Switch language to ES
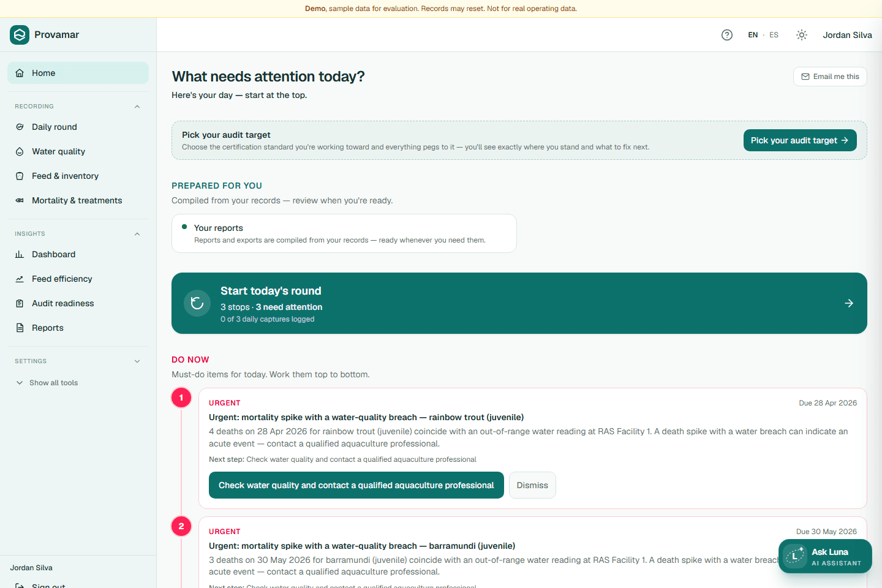882x588 pixels. [x=774, y=35]
